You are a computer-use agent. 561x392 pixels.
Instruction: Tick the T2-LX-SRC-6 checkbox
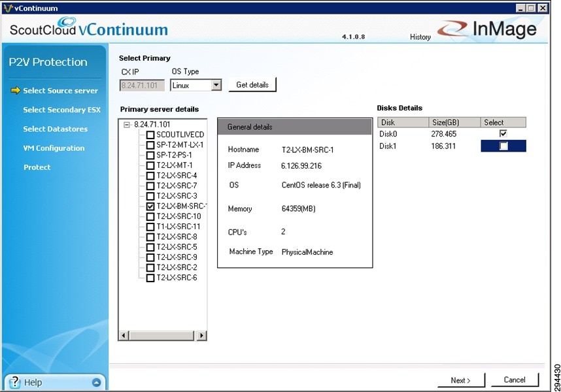(150, 278)
